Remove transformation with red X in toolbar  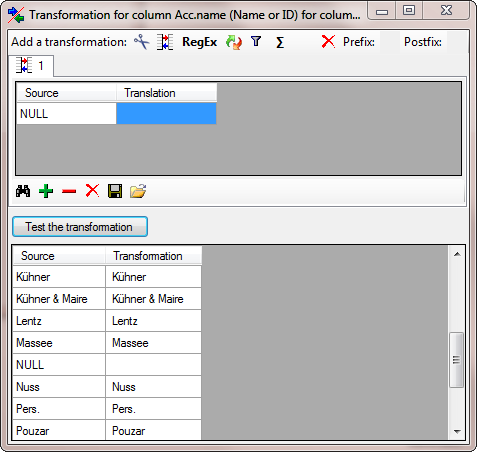328,42
